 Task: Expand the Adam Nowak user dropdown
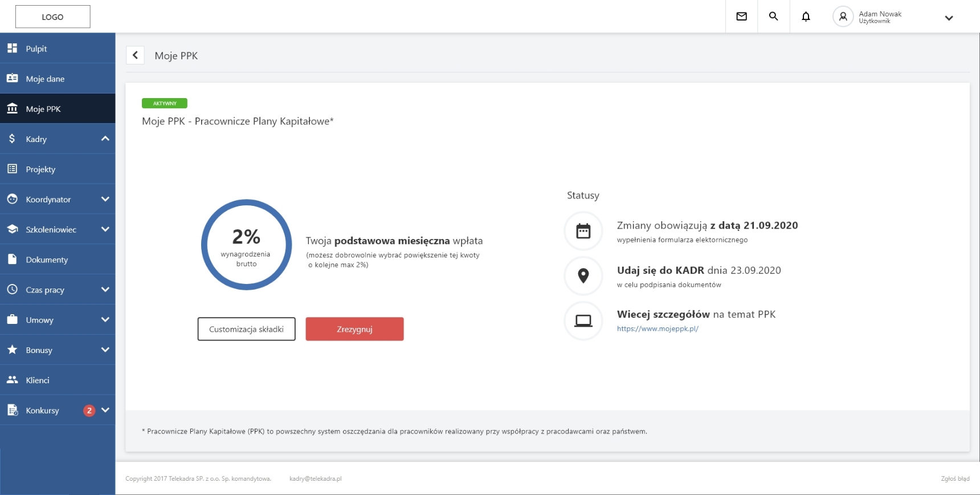(x=949, y=18)
